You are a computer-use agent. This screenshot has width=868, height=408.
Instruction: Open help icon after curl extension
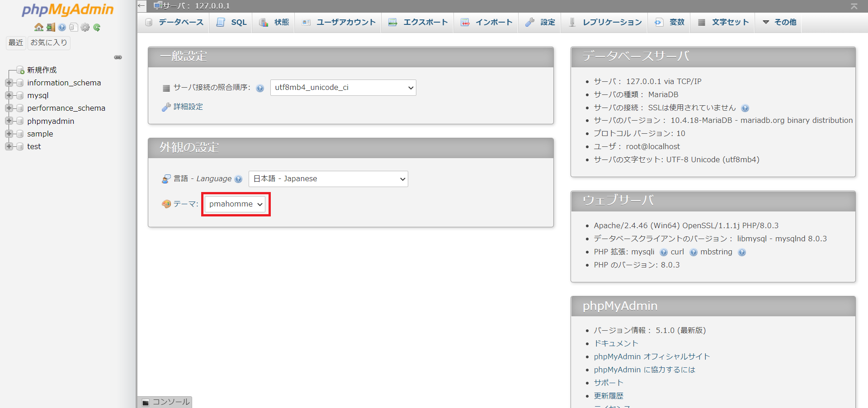(693, 252)
